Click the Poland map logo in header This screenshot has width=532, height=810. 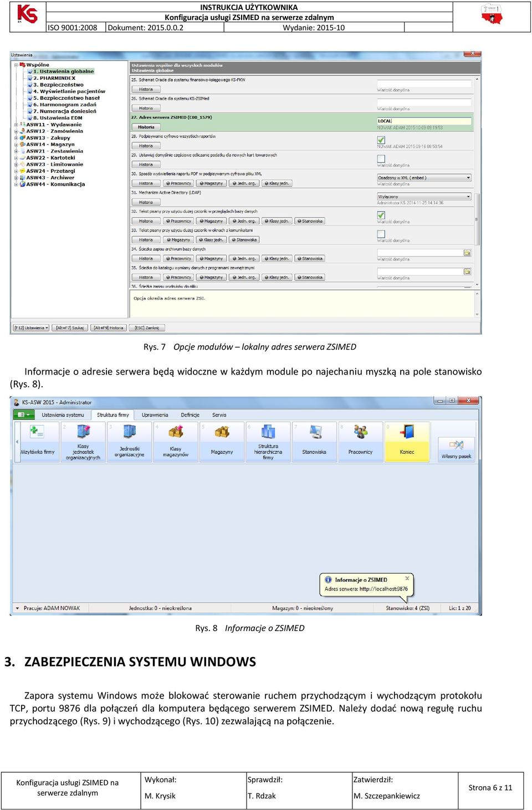pyautogui.click(x=492, y=14)
